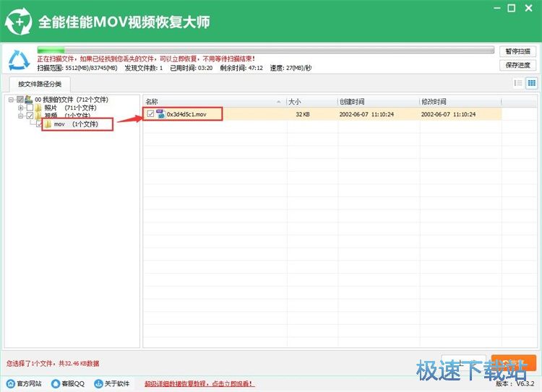Open the 客服QQ link
The image size is (542, 392).
(73, 383)
